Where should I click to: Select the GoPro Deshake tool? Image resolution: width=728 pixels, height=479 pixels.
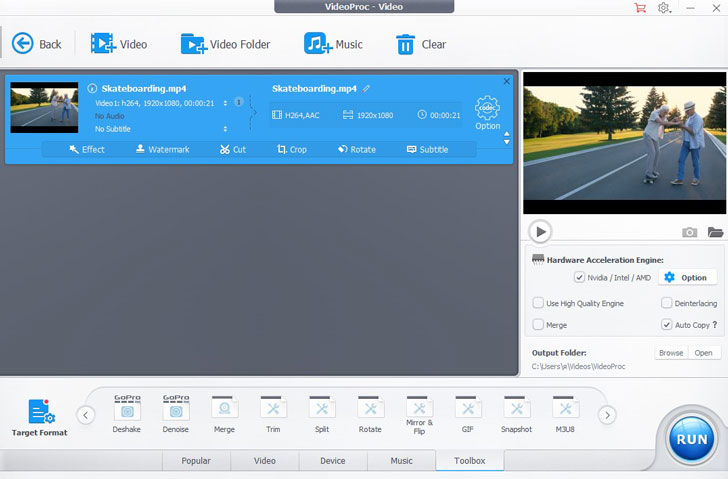pos(127,414)
